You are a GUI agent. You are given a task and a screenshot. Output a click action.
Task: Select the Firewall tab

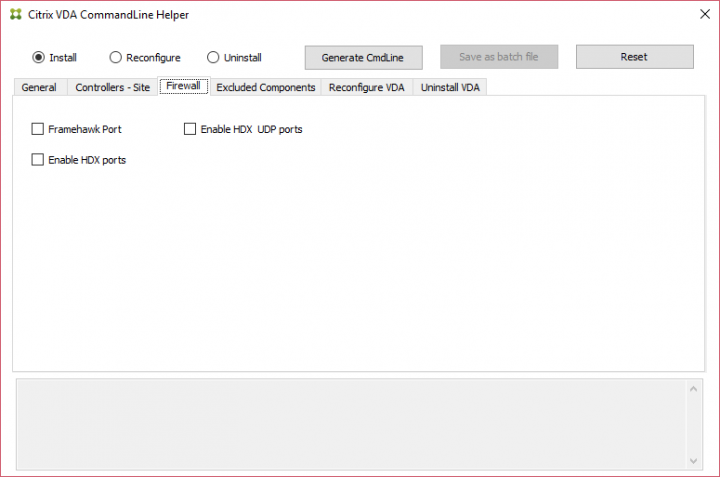[183, 87]
